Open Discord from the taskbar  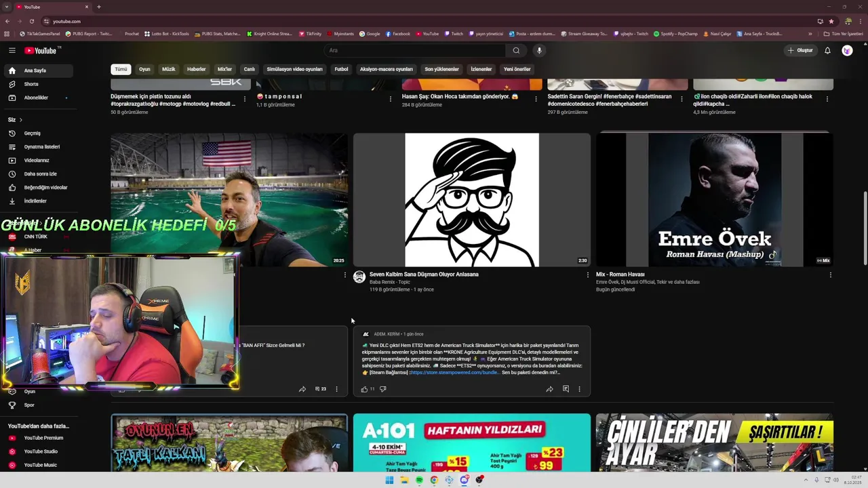pyautogui.click(x=465, y=480)
